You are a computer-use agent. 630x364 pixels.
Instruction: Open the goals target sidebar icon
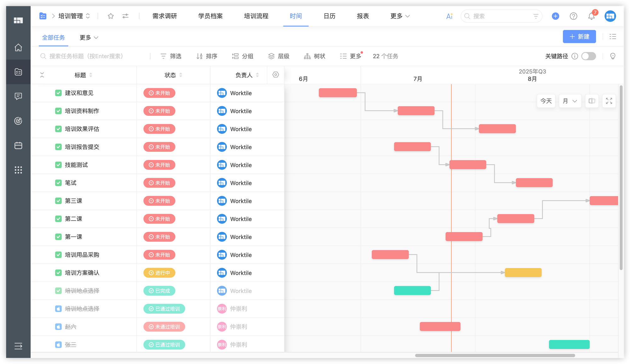(x=18, y=121)
